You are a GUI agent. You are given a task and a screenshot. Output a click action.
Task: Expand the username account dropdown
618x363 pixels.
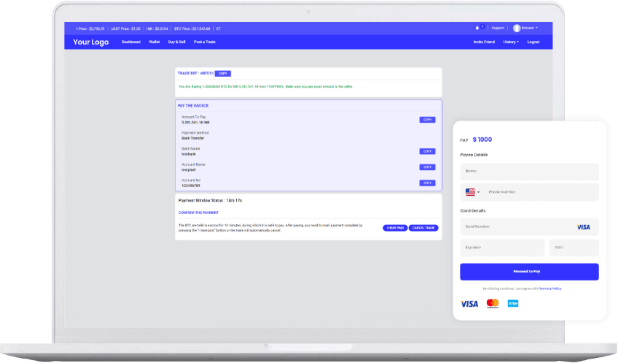pyautogui.click(x=529, y=28)
